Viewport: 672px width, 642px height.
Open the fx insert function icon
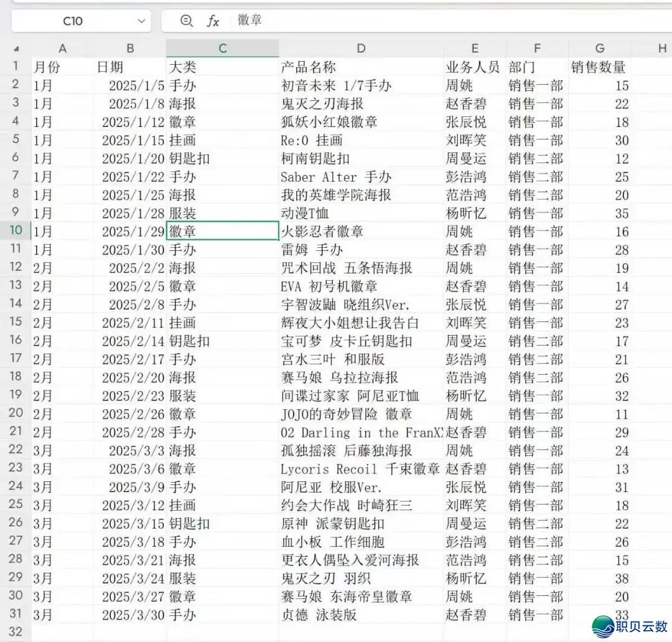pos(213,21)
